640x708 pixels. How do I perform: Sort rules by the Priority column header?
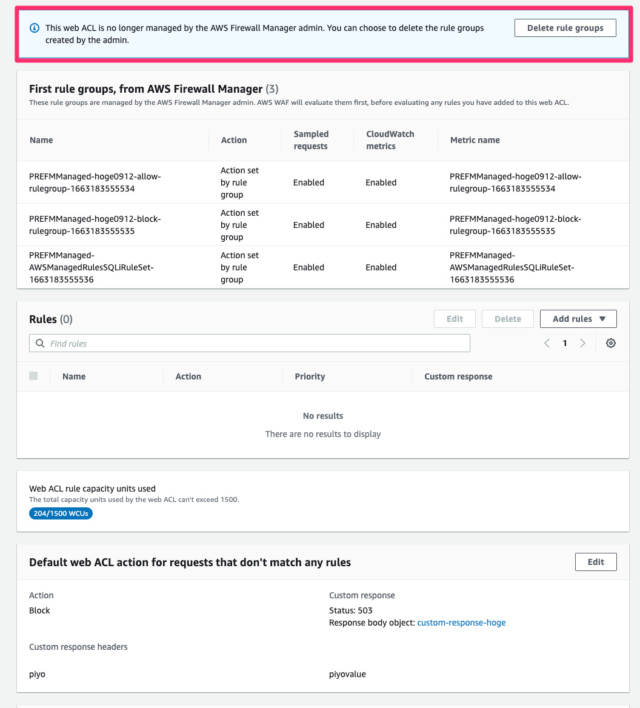point(309,377)
